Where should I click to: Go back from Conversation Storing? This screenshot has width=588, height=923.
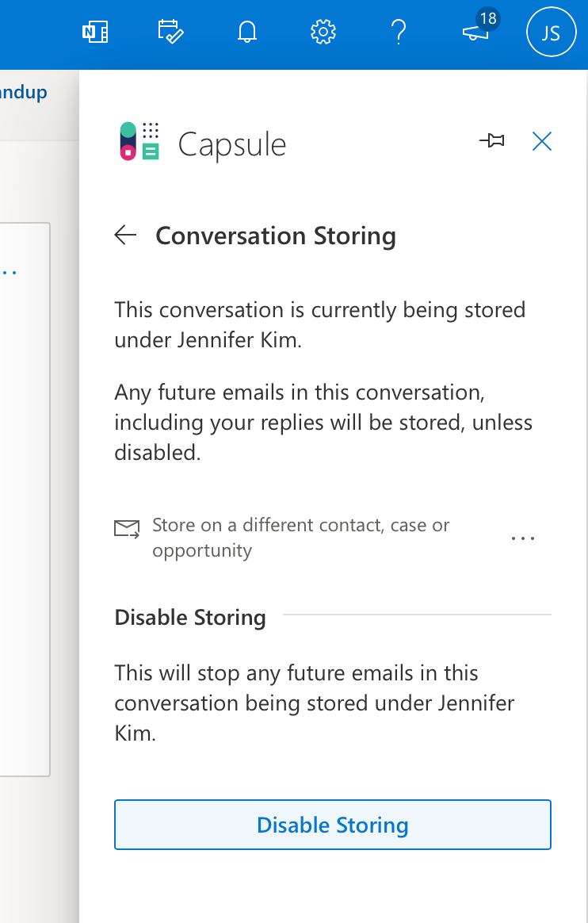point(125,235)
